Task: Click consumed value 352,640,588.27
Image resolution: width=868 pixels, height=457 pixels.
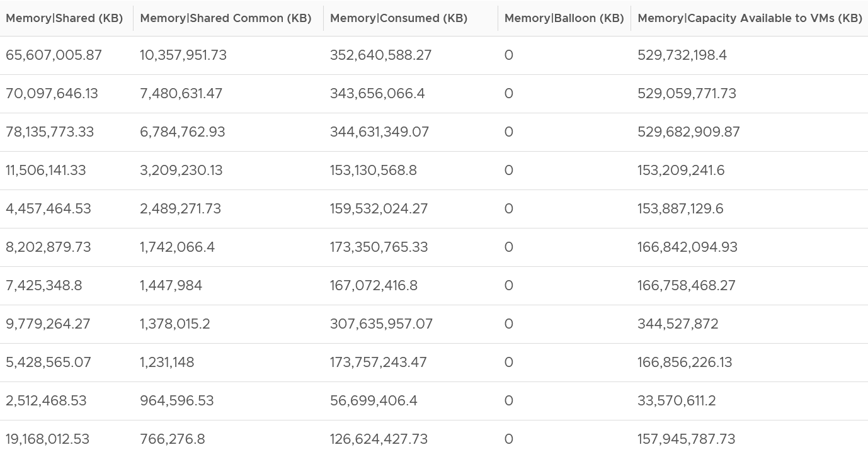Action: click(381, 55)
